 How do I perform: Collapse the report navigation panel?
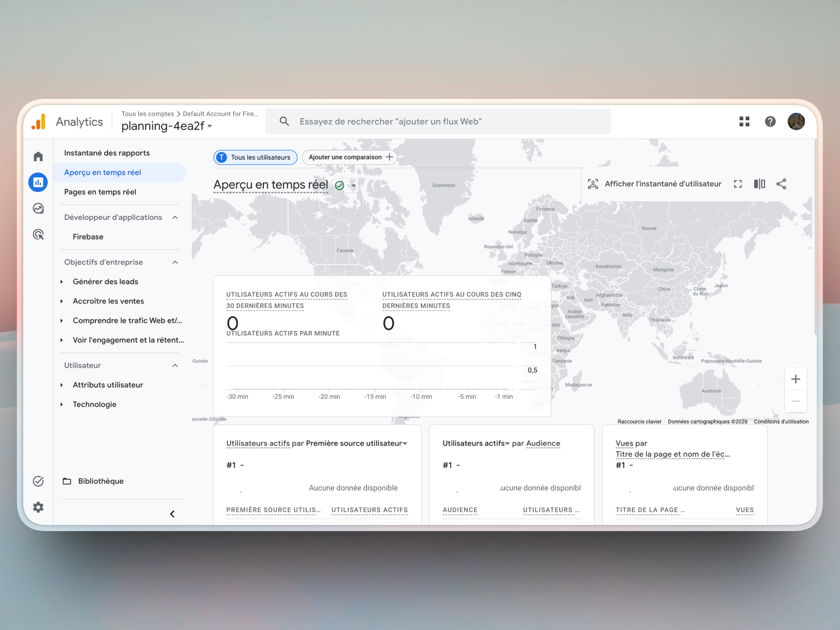pyautogui.click(x=172, y=514)
